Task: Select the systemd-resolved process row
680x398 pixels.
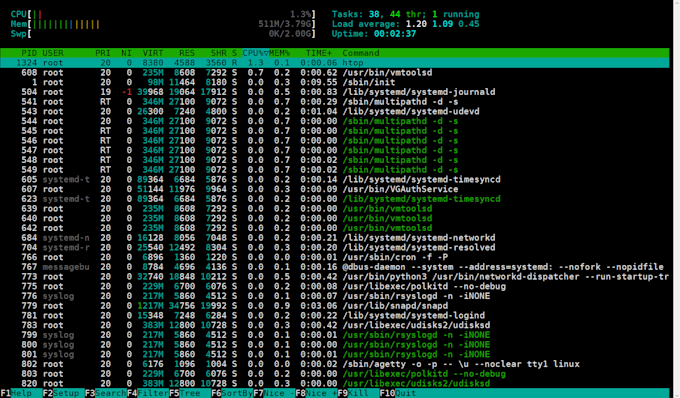Action: point(334,248)
